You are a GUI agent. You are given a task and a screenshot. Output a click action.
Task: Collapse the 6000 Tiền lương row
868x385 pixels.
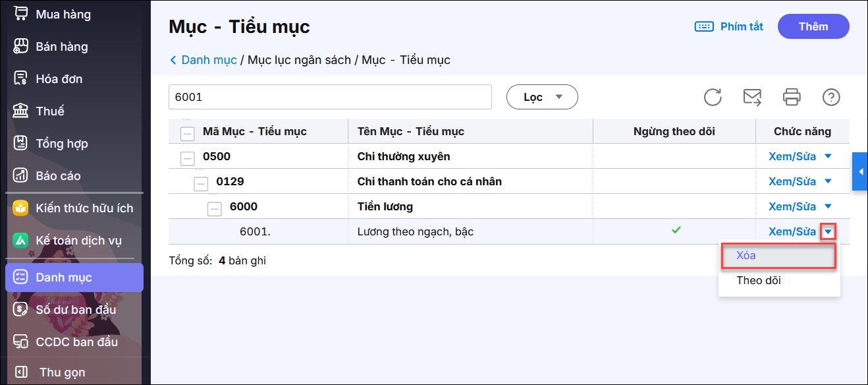(x=215, y=208)
